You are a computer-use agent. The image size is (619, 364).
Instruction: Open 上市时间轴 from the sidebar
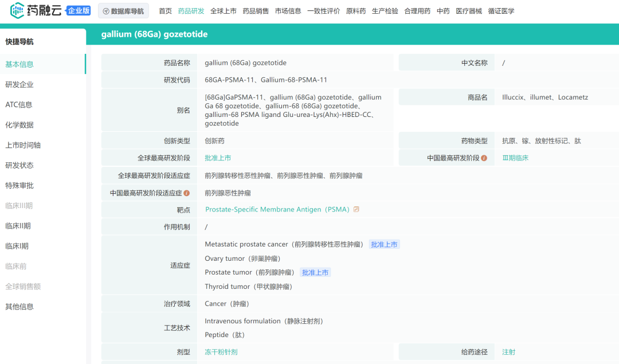(24, 144)
